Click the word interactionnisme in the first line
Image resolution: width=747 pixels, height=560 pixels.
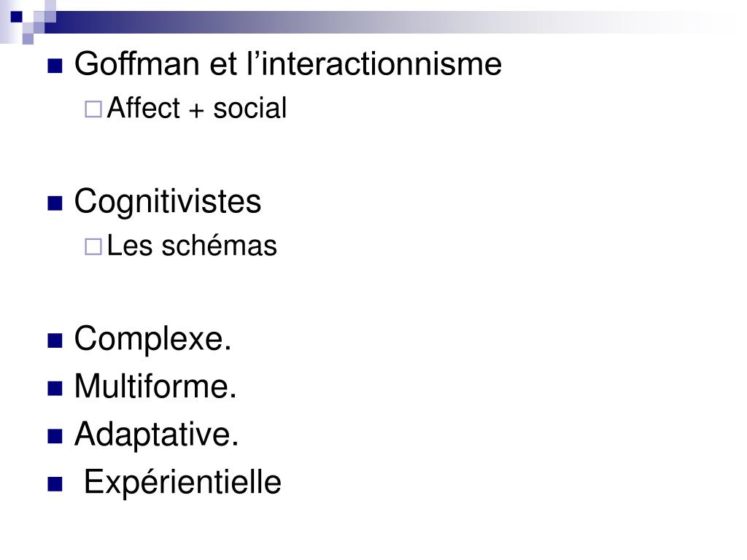click(382, 64)
